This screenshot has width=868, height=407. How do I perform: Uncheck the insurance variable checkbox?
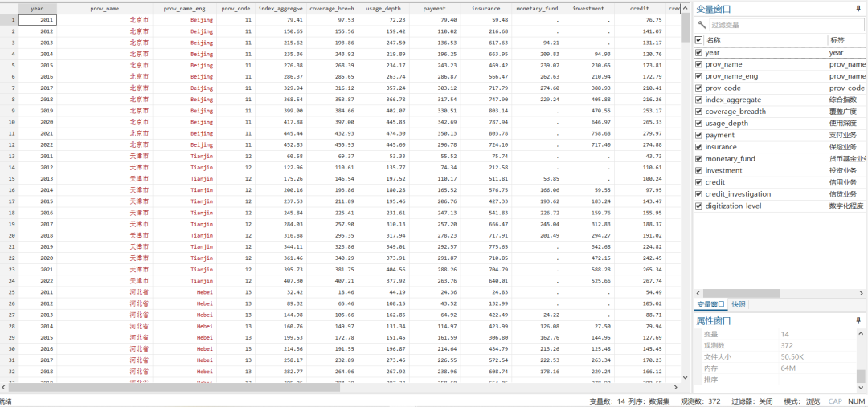(x=698, y=147)
